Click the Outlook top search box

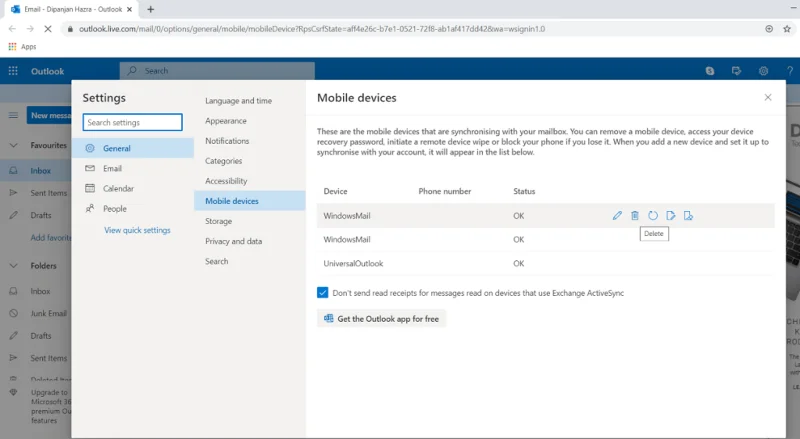click(x=217, y=70)
